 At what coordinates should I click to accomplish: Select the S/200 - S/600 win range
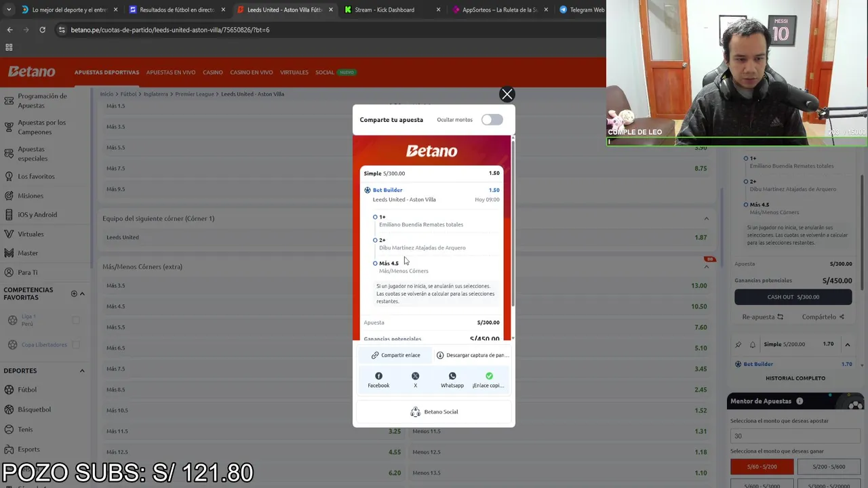(x=829, y=466)
